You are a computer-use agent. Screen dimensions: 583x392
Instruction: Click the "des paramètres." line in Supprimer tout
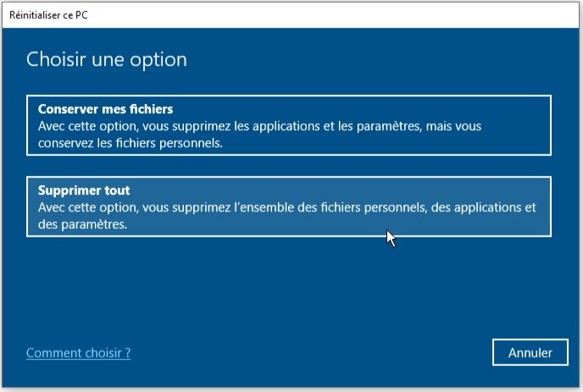(x=83, y=224)
